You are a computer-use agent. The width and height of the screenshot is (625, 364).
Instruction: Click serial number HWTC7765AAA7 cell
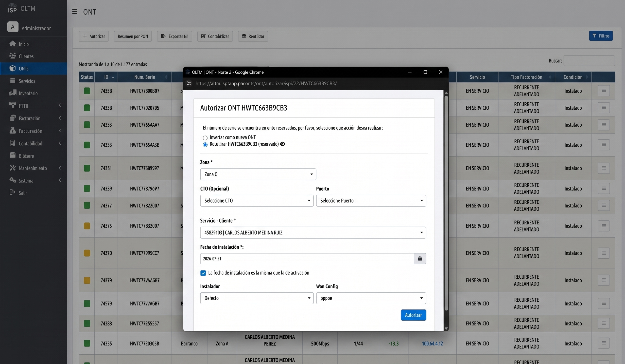(144, 125)
